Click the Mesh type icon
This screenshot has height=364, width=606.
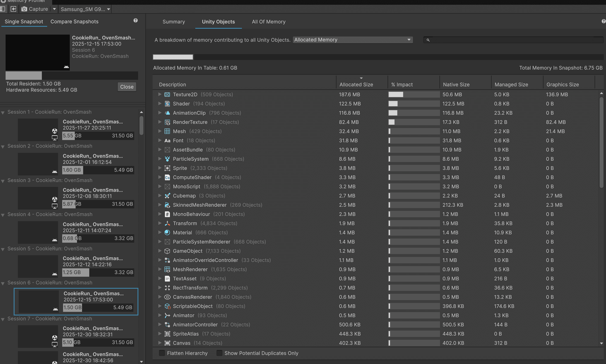[x=167, y=131]
